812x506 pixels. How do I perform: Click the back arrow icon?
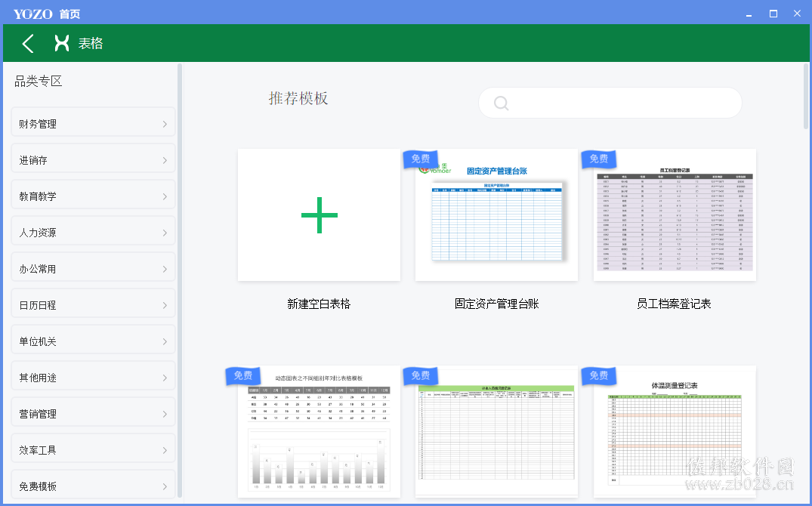click(x=28, y=44)
